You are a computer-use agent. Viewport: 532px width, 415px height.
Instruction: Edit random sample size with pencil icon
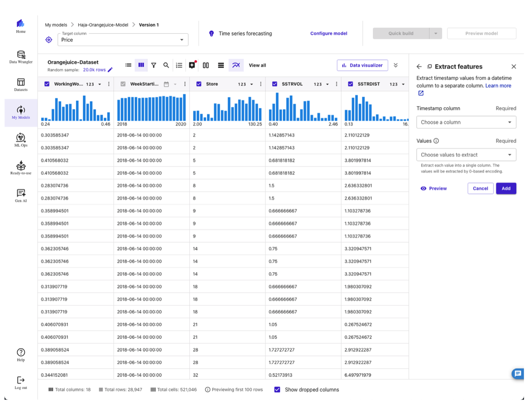[110, 70]
